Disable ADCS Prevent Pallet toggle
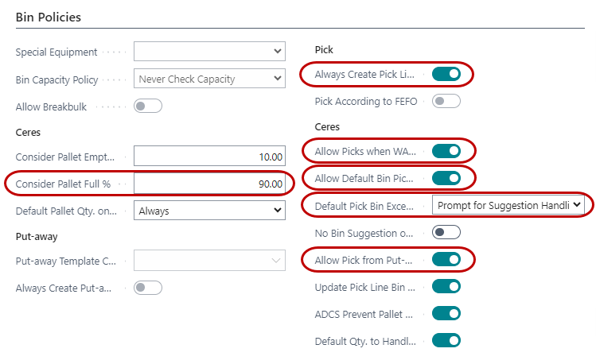Image resolution: width=596 pixels, height=364 pixels. [446, 313]
